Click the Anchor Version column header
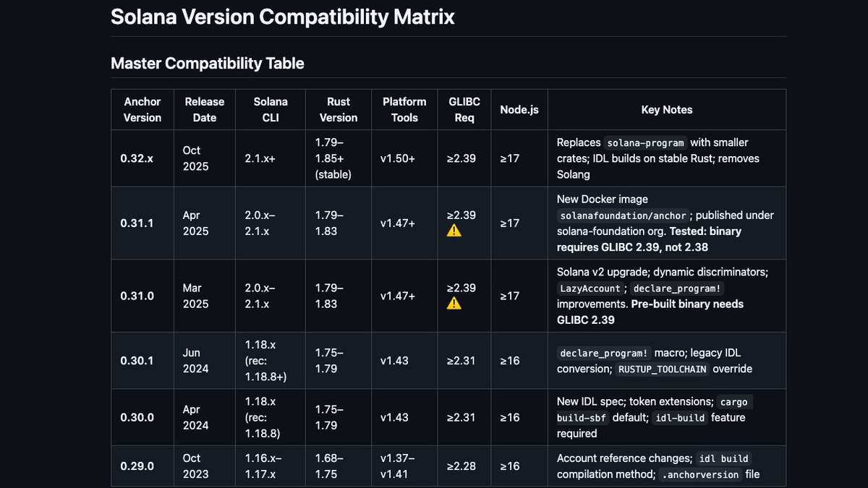Screen dimensions: 868x488 (142, 110)
